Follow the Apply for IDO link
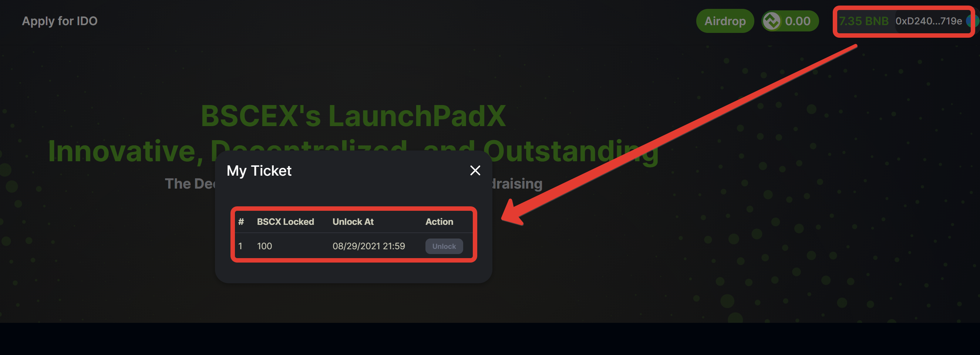The width and height of the screenshot is (980, 355). pyautogui.click(x=60, y=21)
